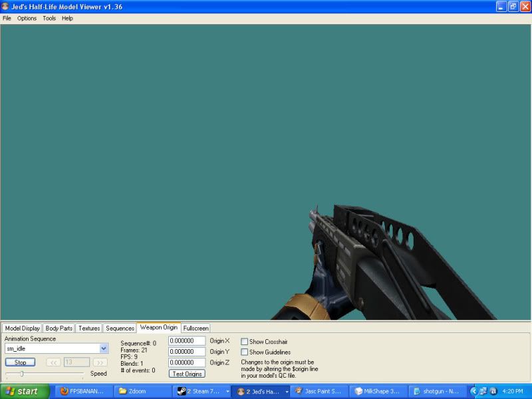
Task: Expand the Steam taskbar group arrow
Action: [227, 392]
